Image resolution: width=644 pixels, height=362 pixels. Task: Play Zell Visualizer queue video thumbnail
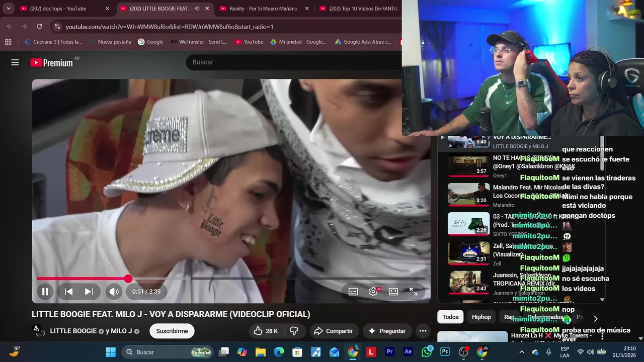point(468,253)
